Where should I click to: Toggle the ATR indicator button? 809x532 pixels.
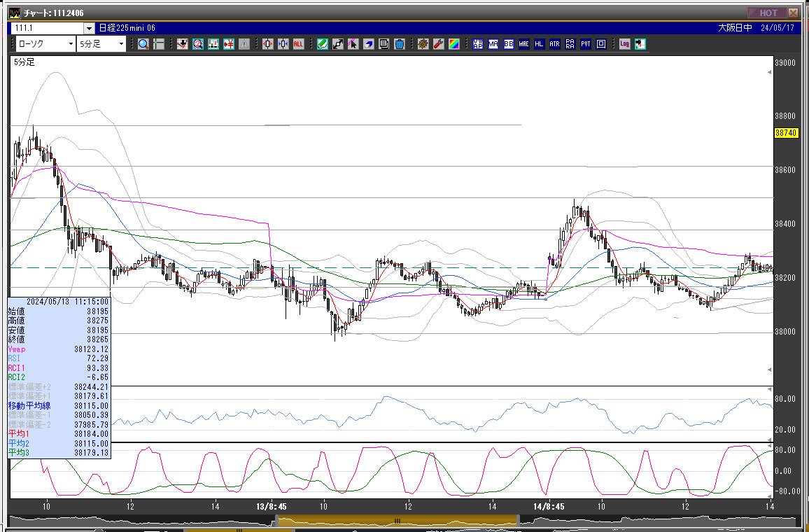[555, 44]
